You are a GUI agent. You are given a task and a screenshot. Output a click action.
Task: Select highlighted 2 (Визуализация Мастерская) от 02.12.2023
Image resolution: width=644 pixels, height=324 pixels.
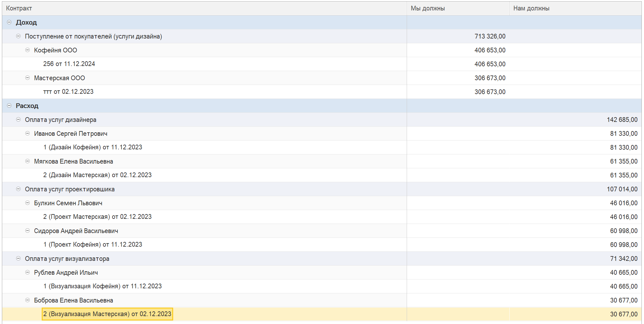pos(107,314)
